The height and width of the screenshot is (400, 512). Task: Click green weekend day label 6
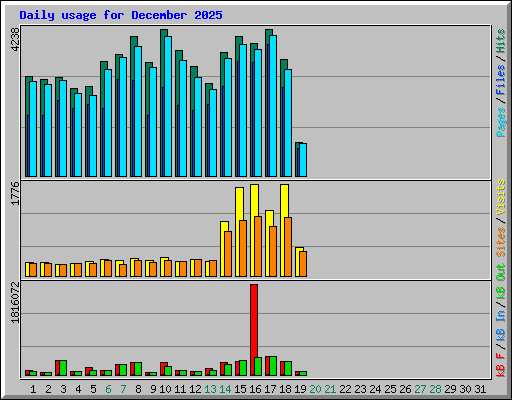(108, 389)
